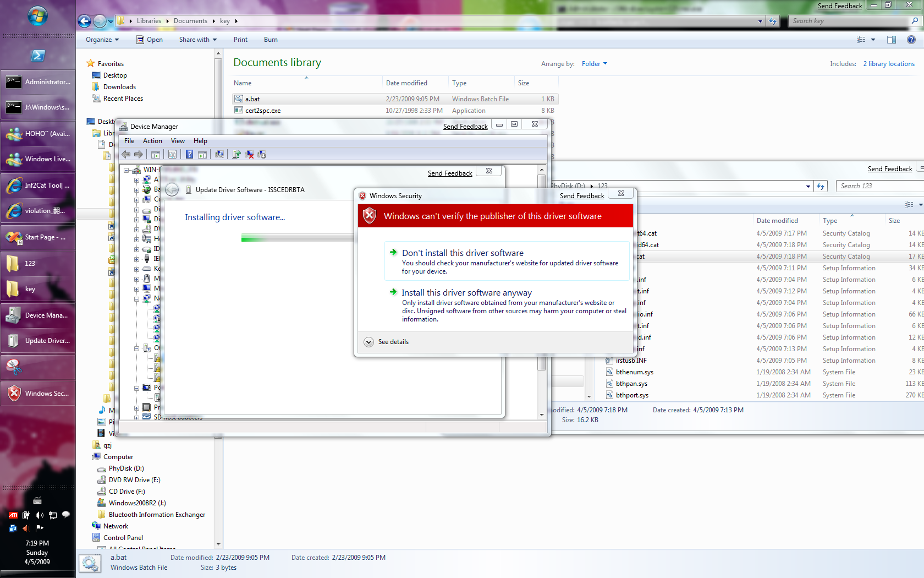Click the Action Center flag icon
924x578 pixels.
click(39, 528)
